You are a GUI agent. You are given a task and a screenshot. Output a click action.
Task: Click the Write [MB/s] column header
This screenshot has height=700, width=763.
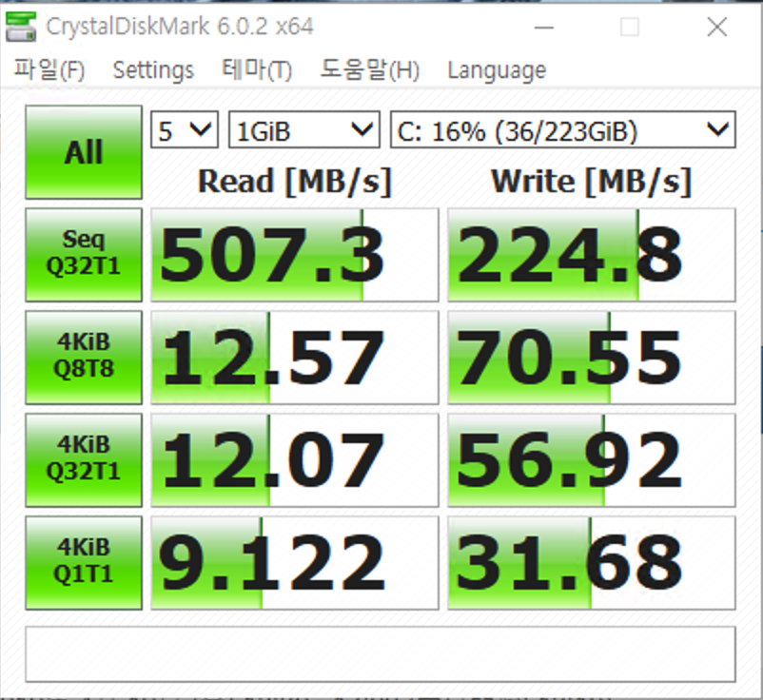coord(591,182)
